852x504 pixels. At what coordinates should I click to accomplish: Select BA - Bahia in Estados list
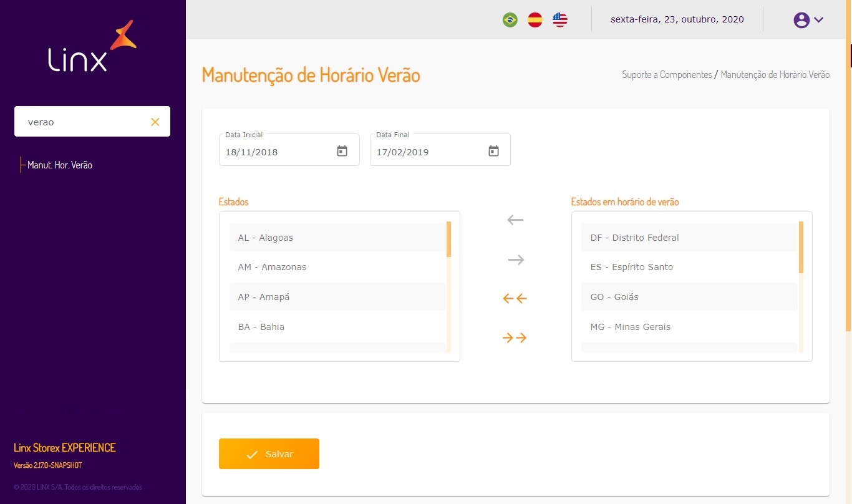tap(337, 327)
